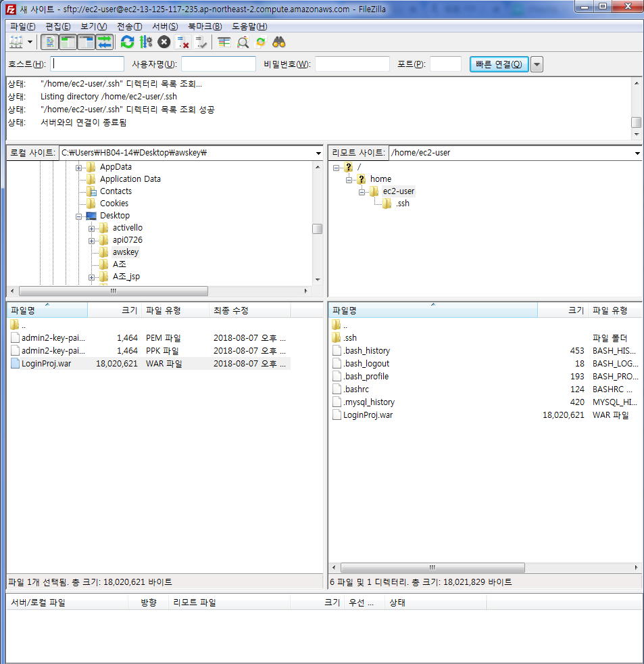Focus the 사용자명 input field
Screen dimensions: 644x664
218,64
